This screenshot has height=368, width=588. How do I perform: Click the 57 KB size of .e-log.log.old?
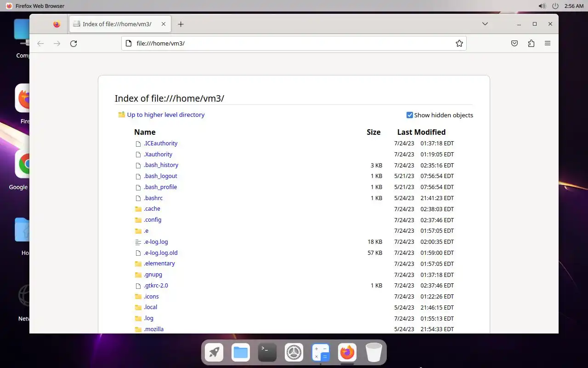(375, 253)
